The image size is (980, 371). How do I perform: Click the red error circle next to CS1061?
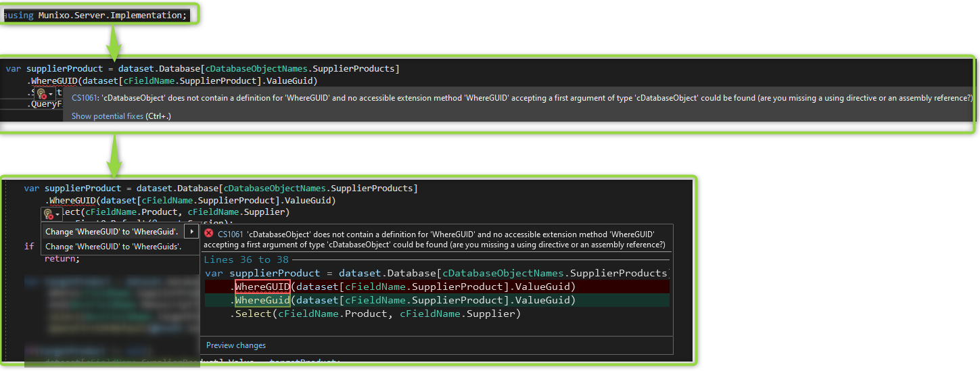point(209,233)
